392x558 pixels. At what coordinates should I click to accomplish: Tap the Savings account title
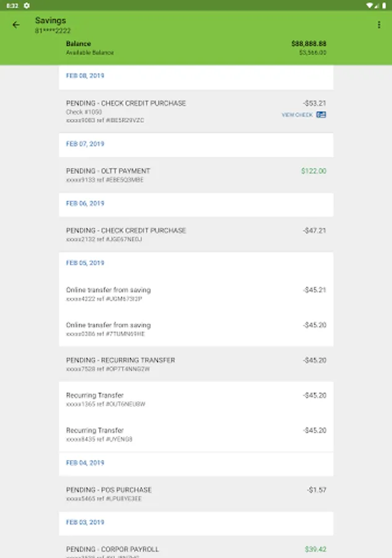[x=50, y=20]
